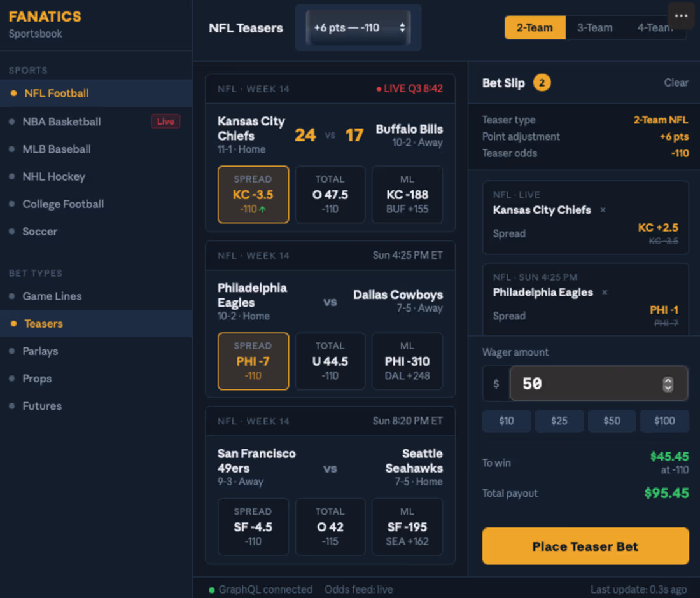
Task: Toggle the SF -4.5 spread selection
Action: click(x=253, y=526)
